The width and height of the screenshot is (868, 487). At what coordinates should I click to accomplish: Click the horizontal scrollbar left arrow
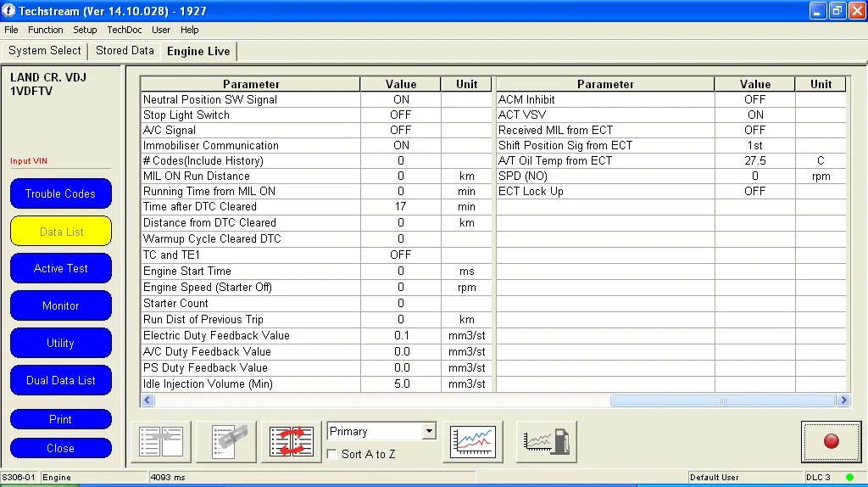pyautogui.click(x=147, y=400)
